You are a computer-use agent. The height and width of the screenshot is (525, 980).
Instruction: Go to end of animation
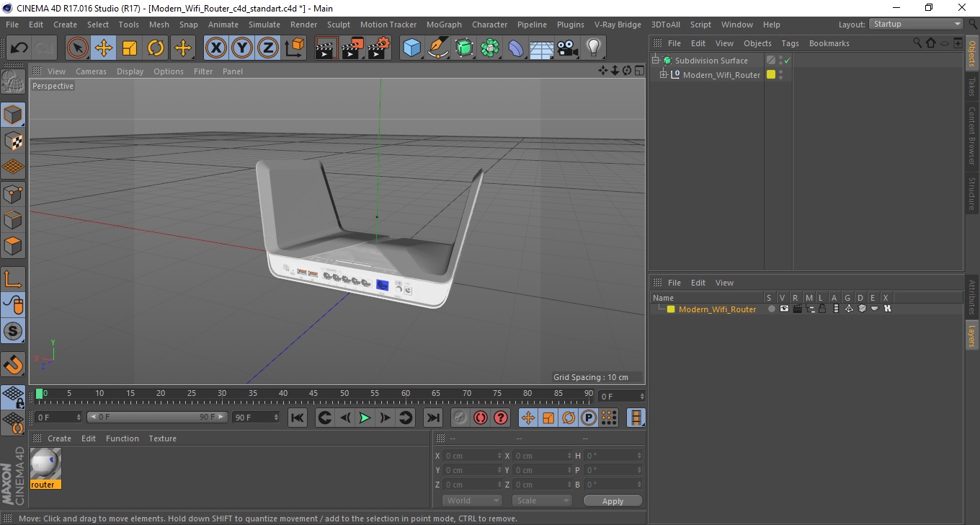(432, 418)
